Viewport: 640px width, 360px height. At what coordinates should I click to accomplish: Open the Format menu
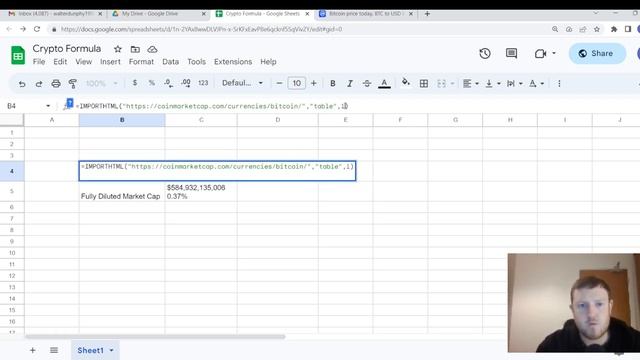[x=141, y=62]
